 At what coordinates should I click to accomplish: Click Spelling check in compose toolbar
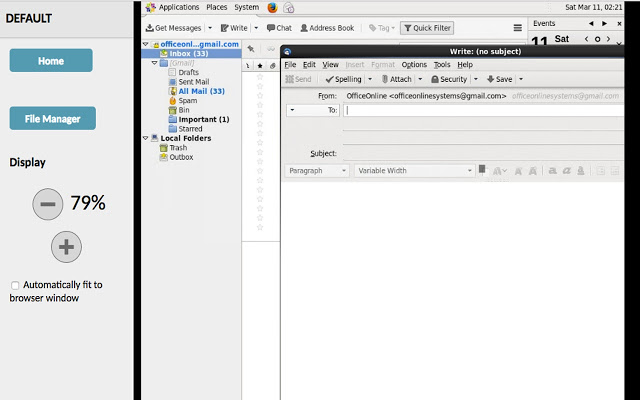[344, 79]
